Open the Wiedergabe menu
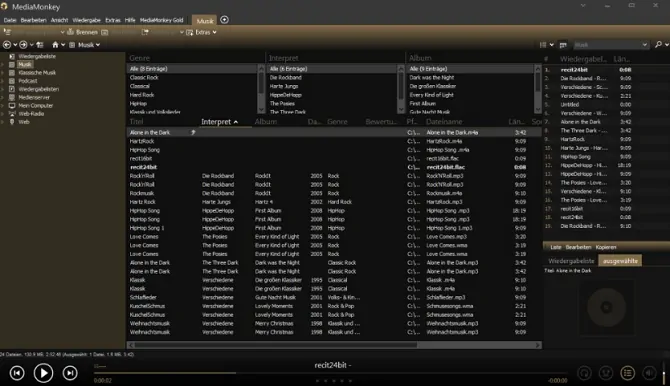This screenshot has width=670, height=386. click(x=86, y=20)
